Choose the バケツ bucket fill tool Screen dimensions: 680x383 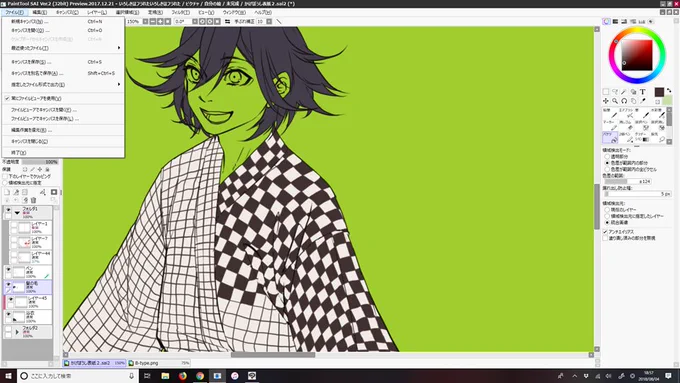(x=610, y=137)
